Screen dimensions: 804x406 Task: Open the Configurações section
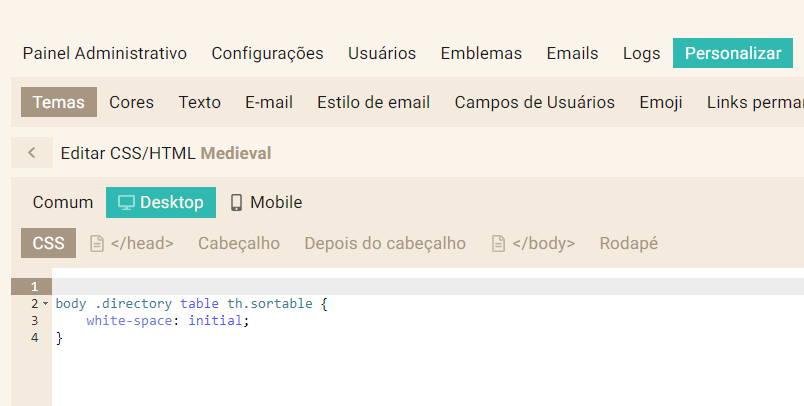[267, 53]
